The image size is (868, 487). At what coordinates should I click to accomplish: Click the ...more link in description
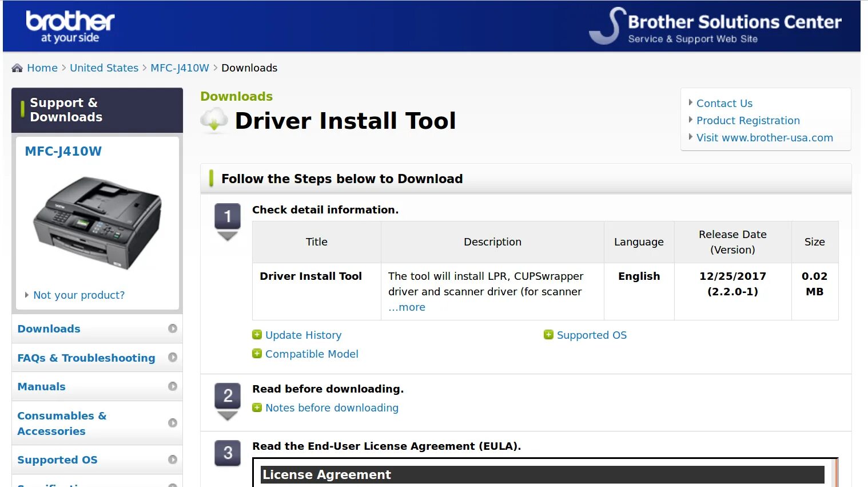(x=407, y=307)
